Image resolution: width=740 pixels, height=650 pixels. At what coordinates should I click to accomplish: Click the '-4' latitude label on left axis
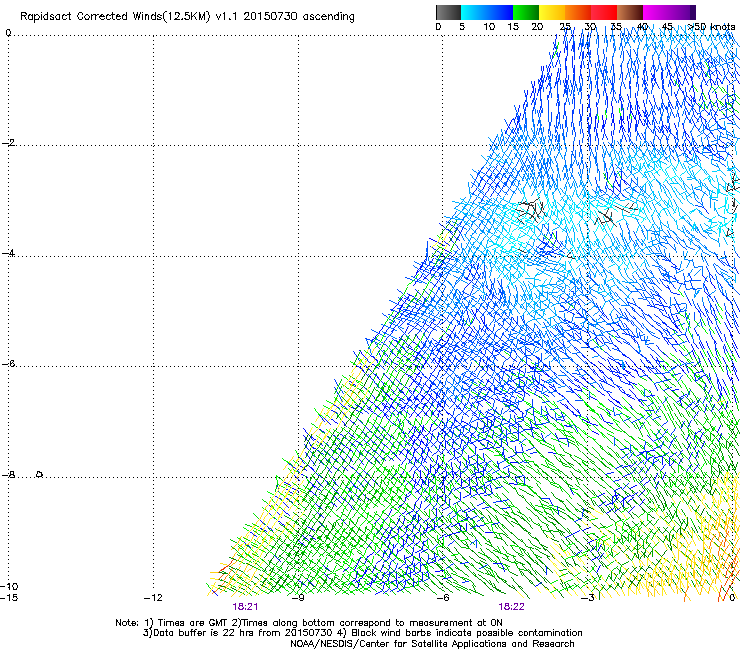tap(8, 253)
